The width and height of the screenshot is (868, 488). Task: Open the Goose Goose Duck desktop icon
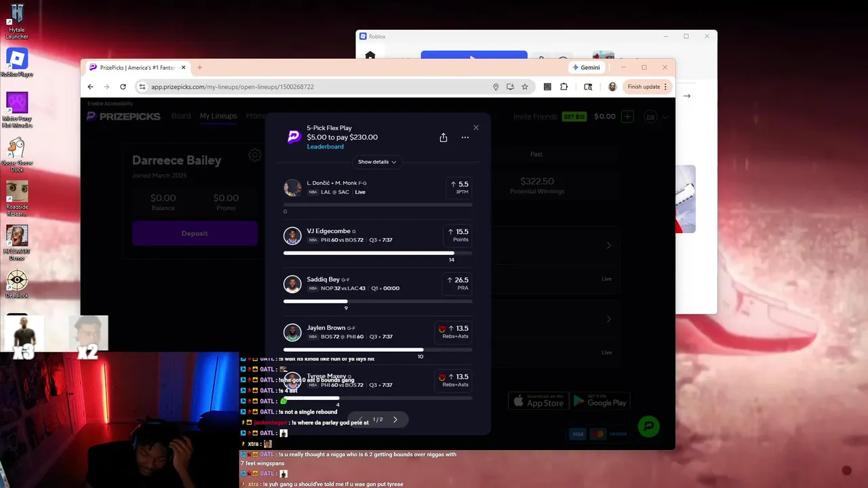[x=17, y=155]
